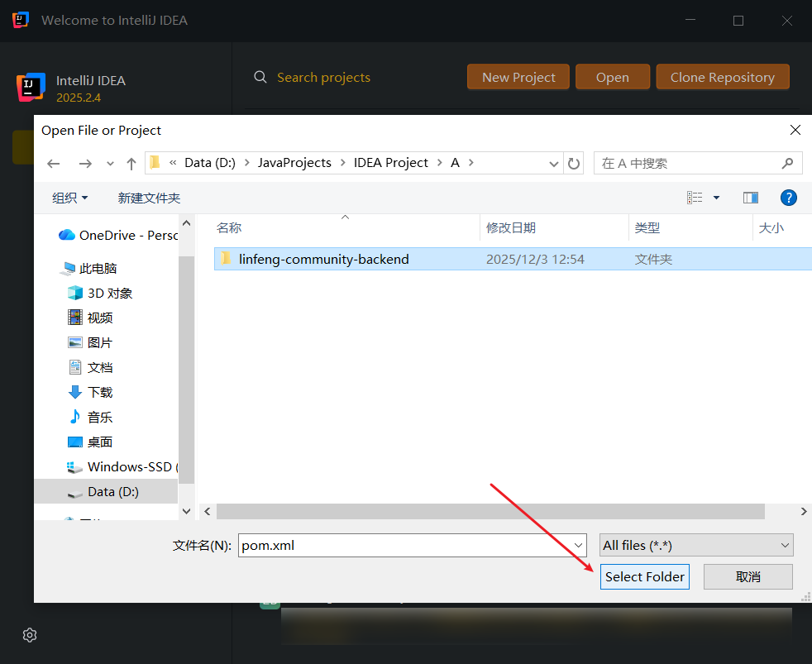Select Windows-SSD drive in sidebar

122,466
